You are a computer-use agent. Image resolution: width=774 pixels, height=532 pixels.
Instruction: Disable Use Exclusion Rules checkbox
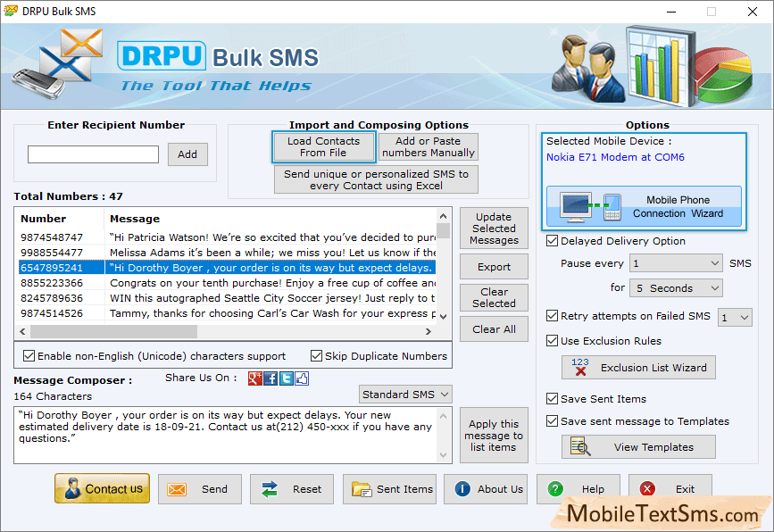[x=552, y=340]
